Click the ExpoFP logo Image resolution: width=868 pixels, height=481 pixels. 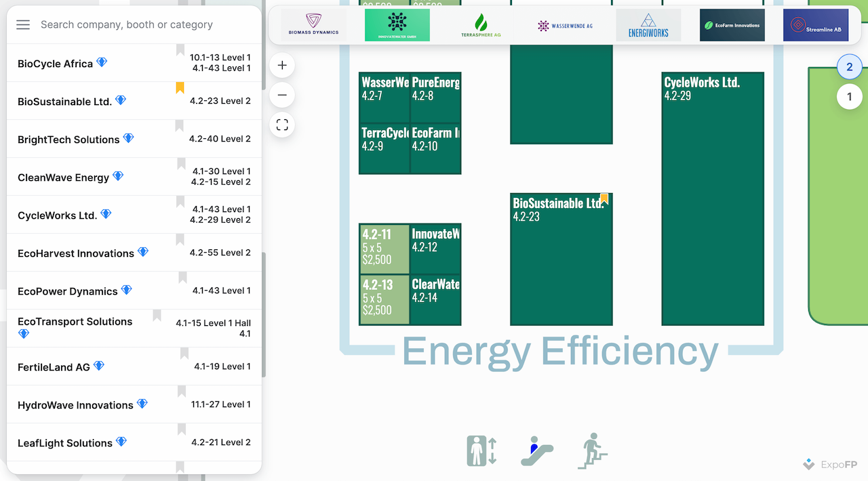click(830, 465)
